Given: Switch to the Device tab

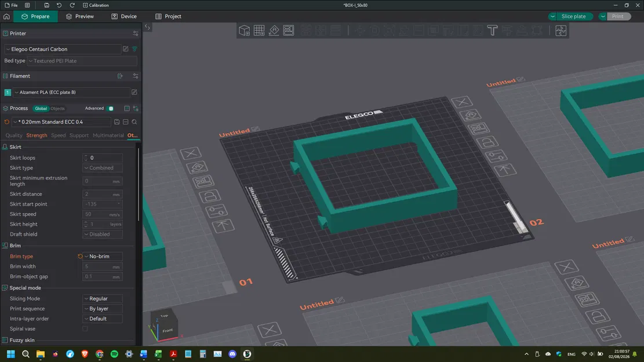Looking at the screenshot, I should 123,16.
